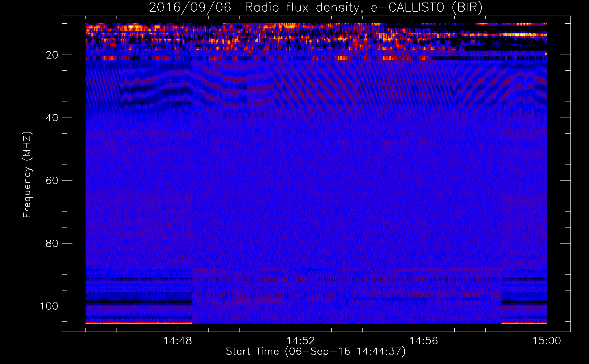Image resolution: width=589 pixels, height=364 pixels.
Task: Click the '100' frequency tick label
Action: (49, 306)
